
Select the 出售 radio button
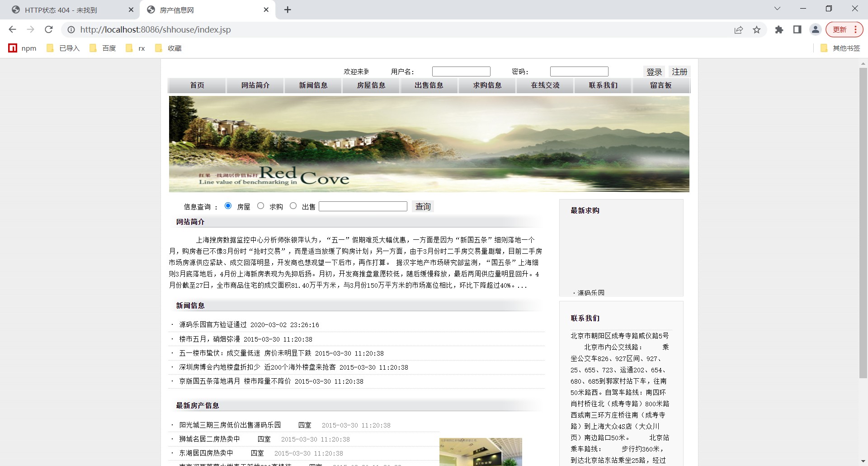(x=293, y=206)
